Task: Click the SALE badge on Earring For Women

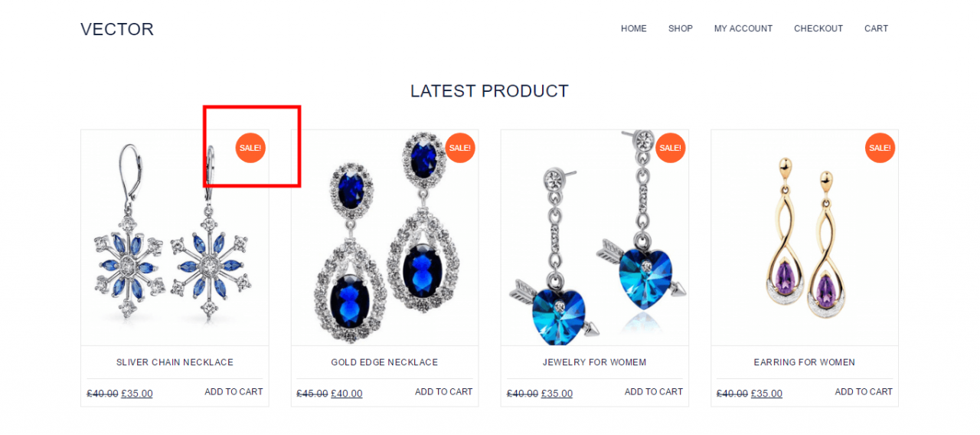Action: (880, 148)
